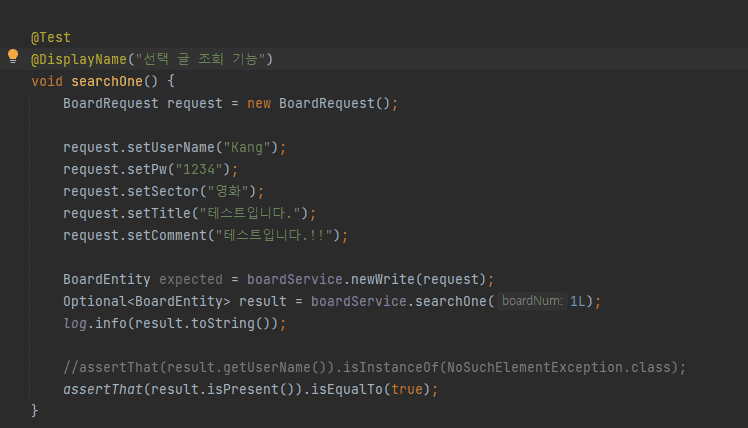The image size is (748, 428).
Task: Click the setComment method call
Action: point(167,235)
